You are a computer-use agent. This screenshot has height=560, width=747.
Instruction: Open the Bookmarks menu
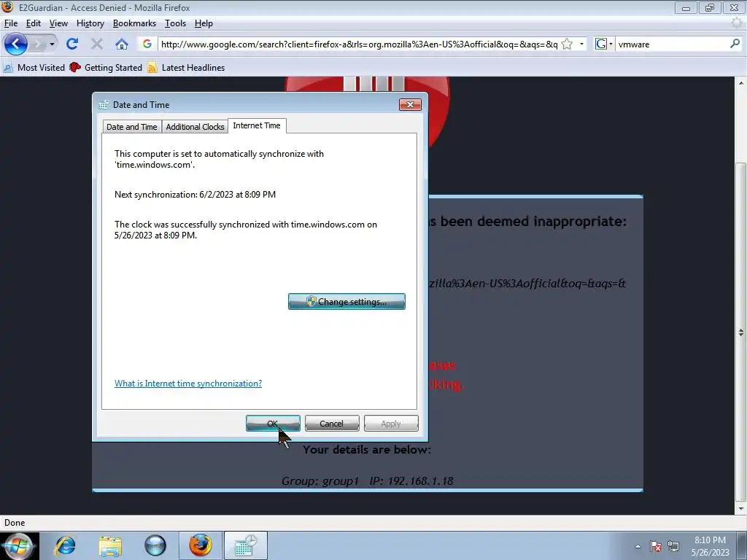pos(134,23)
